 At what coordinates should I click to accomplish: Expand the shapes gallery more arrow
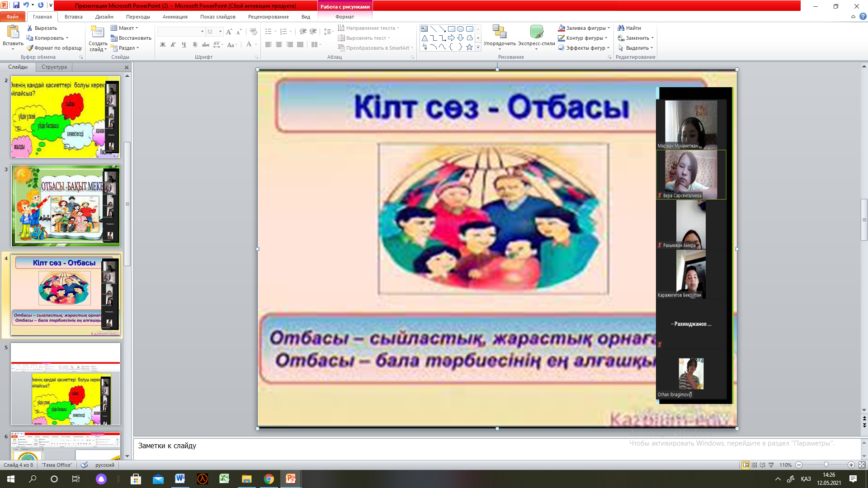point(478,47)
